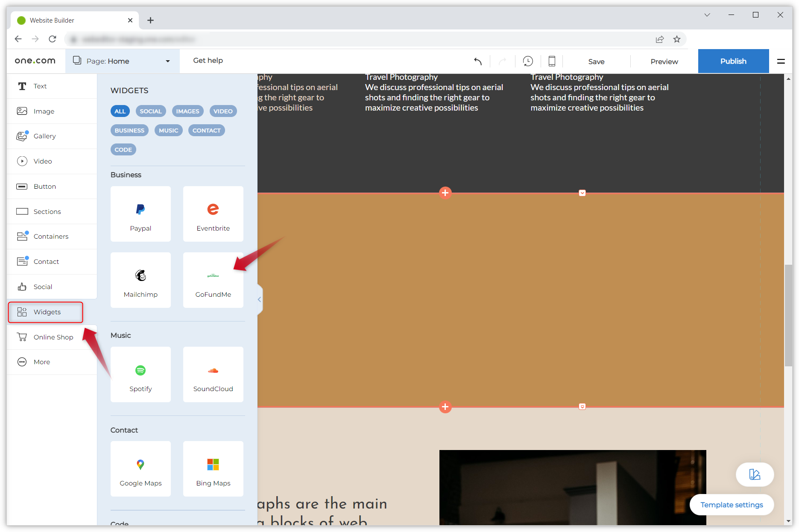Switch to mobile preview mode
This screenshot has width=799, height=532.
(551, 61)
